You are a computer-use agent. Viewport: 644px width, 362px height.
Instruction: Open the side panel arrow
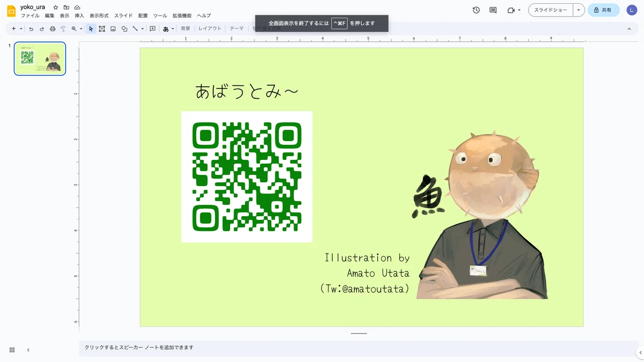(640, 352)
